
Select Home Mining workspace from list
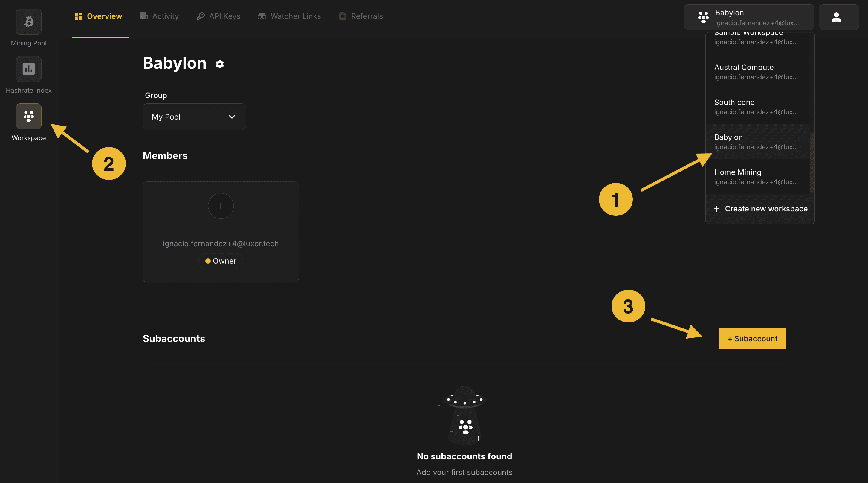click(757, 177)
